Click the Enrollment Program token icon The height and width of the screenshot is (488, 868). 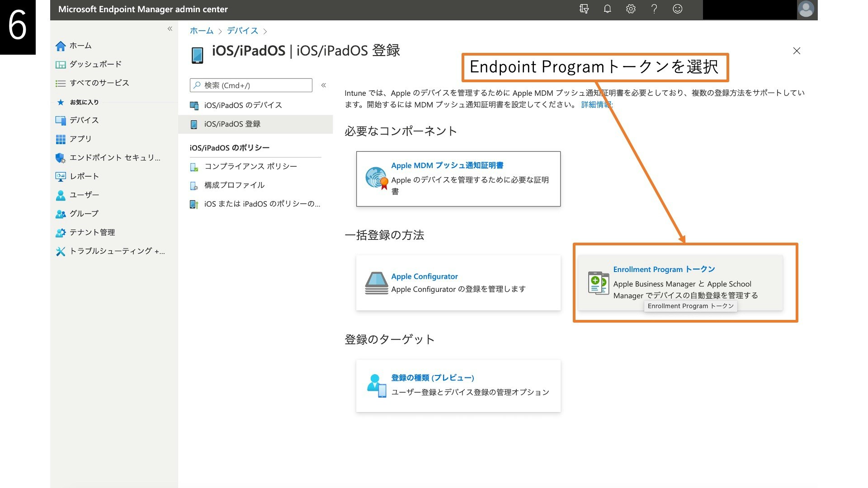click(x=599, y=283)
